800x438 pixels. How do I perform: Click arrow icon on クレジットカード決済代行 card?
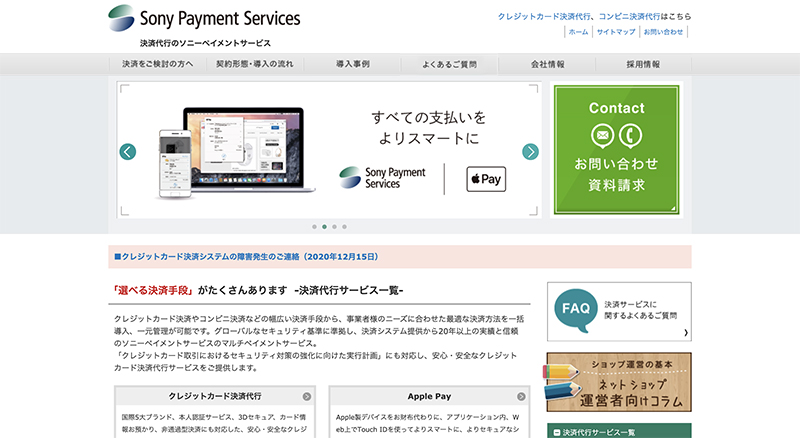[x=307, y=397]
